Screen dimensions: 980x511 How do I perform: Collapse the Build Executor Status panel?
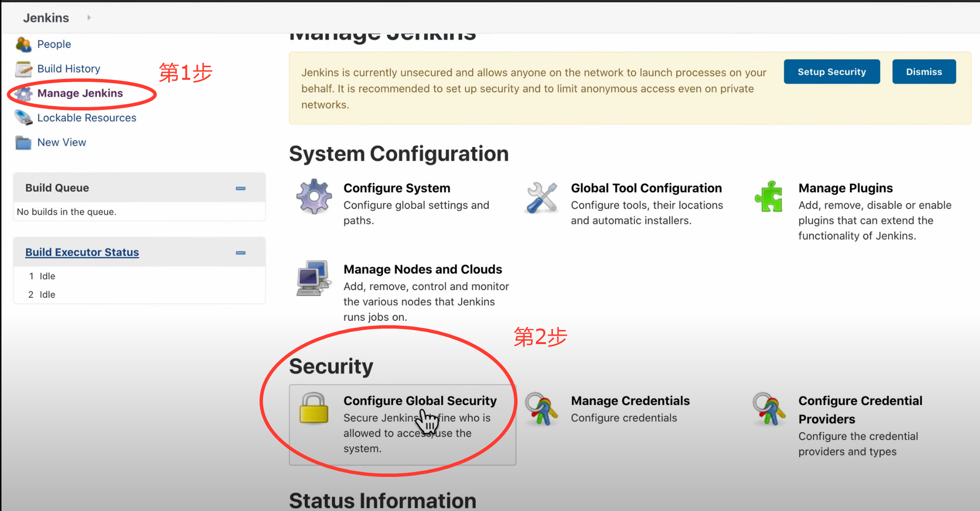pyautogui.click(x=240, y=253)
